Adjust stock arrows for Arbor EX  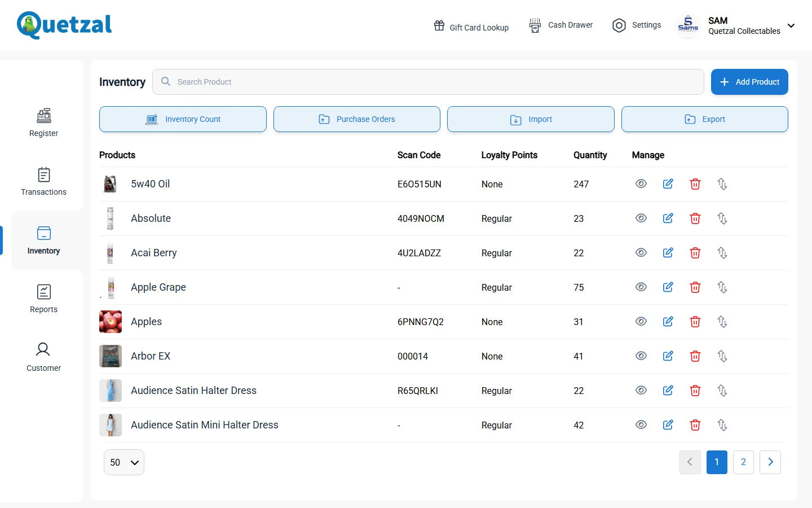[x=722, y=356]
